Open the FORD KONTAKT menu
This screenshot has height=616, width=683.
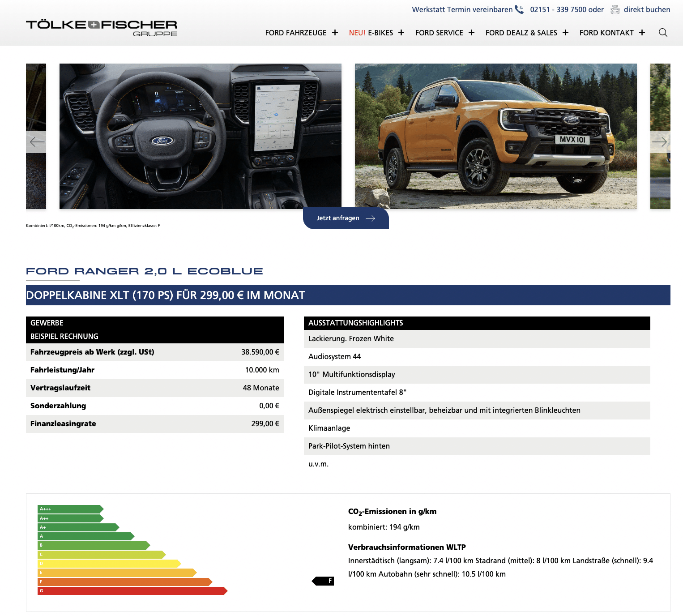[x=606, y=33]
